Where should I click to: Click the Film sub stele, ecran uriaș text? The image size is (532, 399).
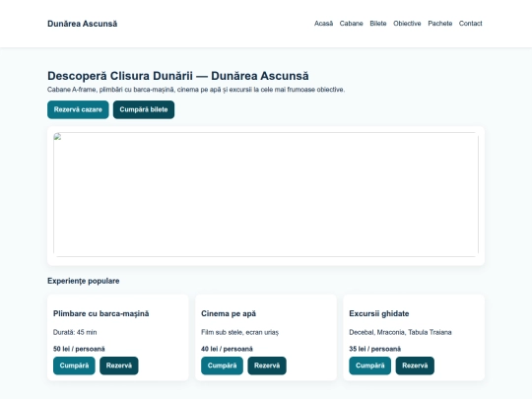click(x=239, y=332)
